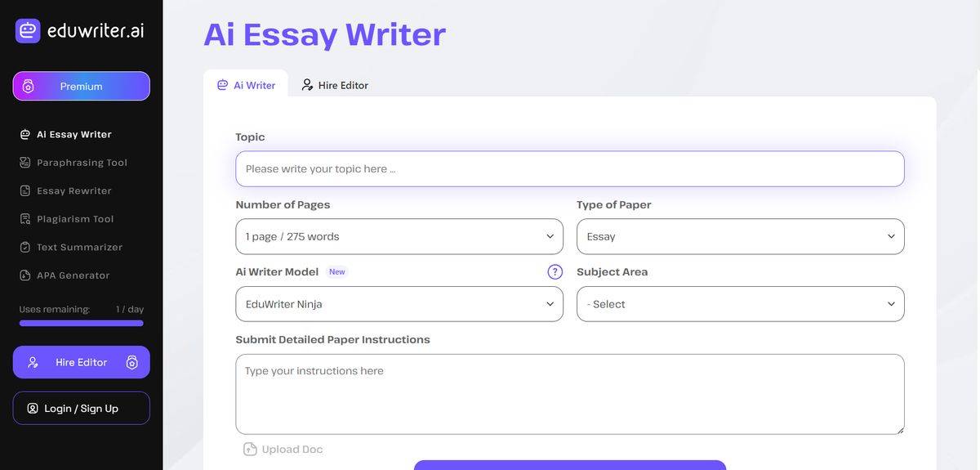Click the Login / Sign Up button
Screen dimensions: 980x470
[81, 408]
